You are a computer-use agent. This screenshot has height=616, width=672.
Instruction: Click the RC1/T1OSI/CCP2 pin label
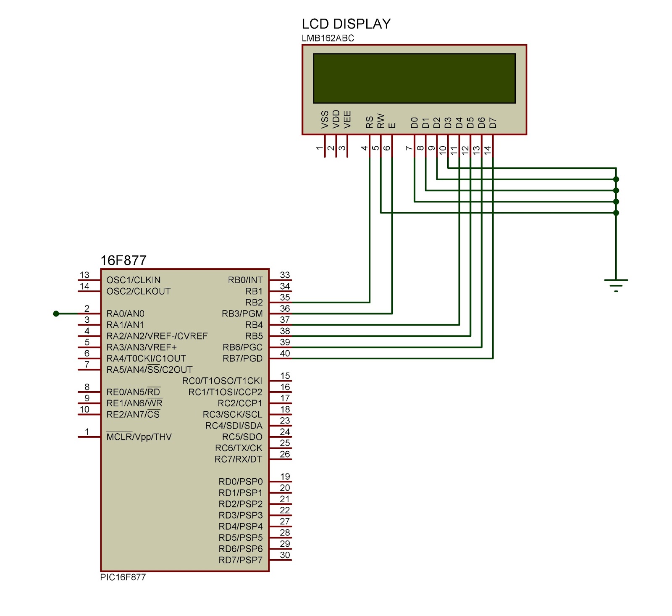pos(225,392)
